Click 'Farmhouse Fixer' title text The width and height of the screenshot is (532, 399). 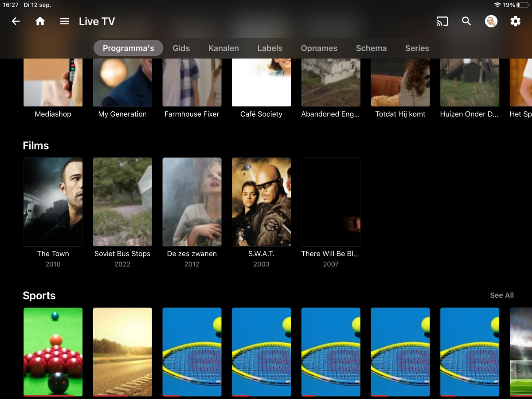(x=192, y=114)
